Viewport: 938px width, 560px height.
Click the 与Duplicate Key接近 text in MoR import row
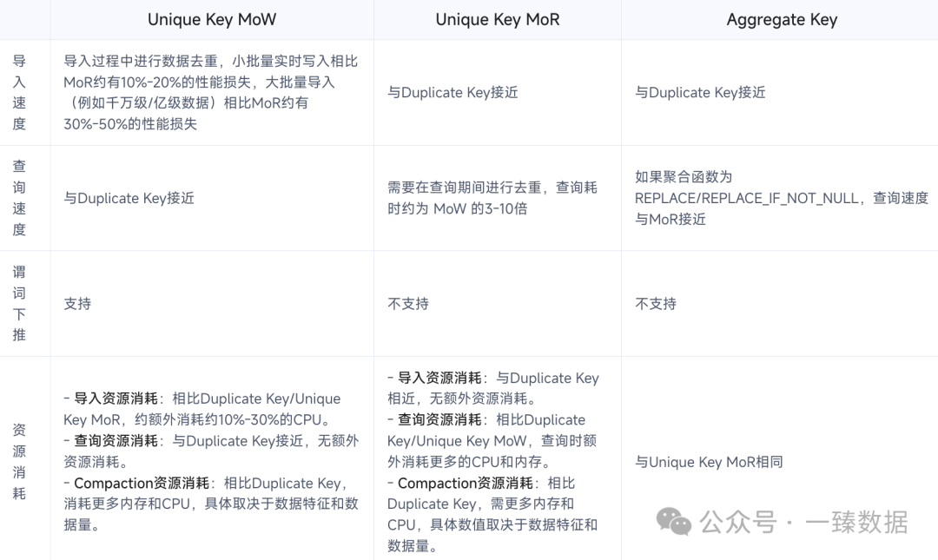click(x=452, y=92)
